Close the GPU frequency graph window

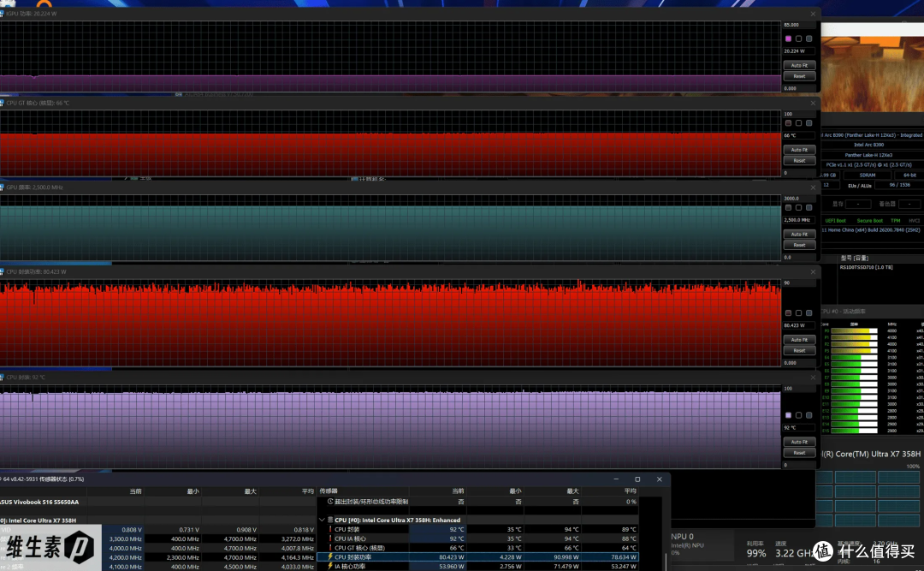coord(813,187)
